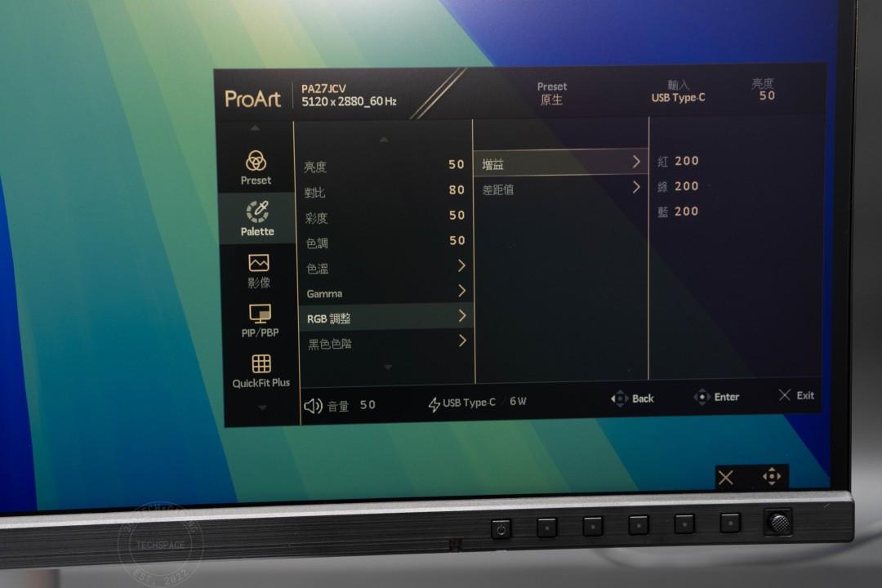This screenshot has height=588, width=882.
Task: Click the 6W power reading
Action: pyautogui.click(x=518, y=402)
